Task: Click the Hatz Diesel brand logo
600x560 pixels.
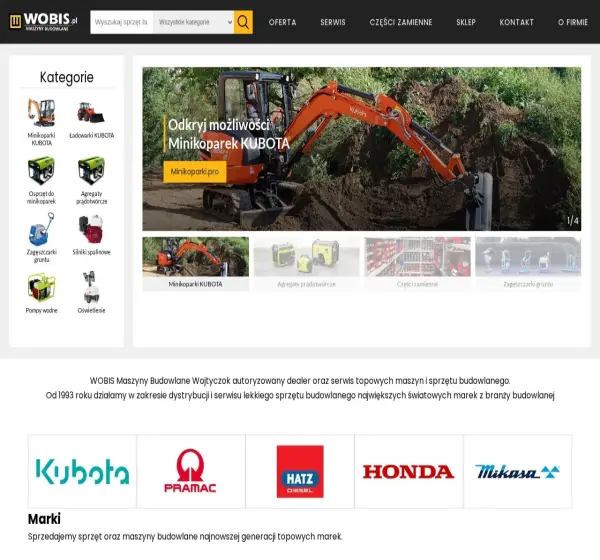Action: (300, 471)
